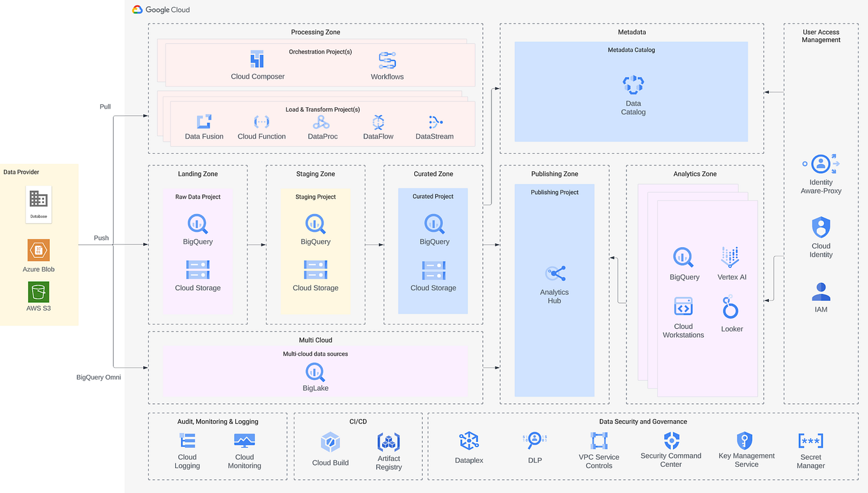868x493 pixels.
Task: Select the Cloud Composer icon
Action: tap(258, 58)
